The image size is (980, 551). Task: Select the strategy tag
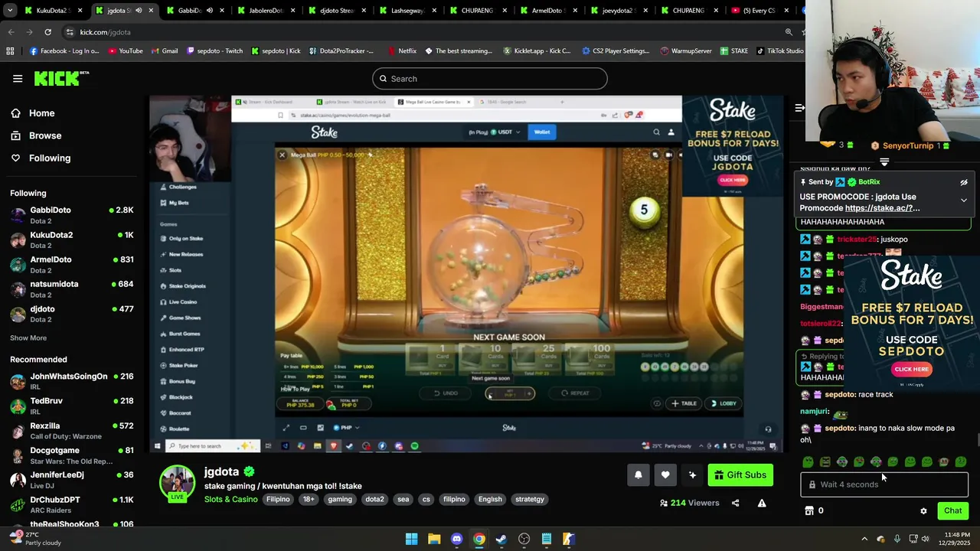530,499
